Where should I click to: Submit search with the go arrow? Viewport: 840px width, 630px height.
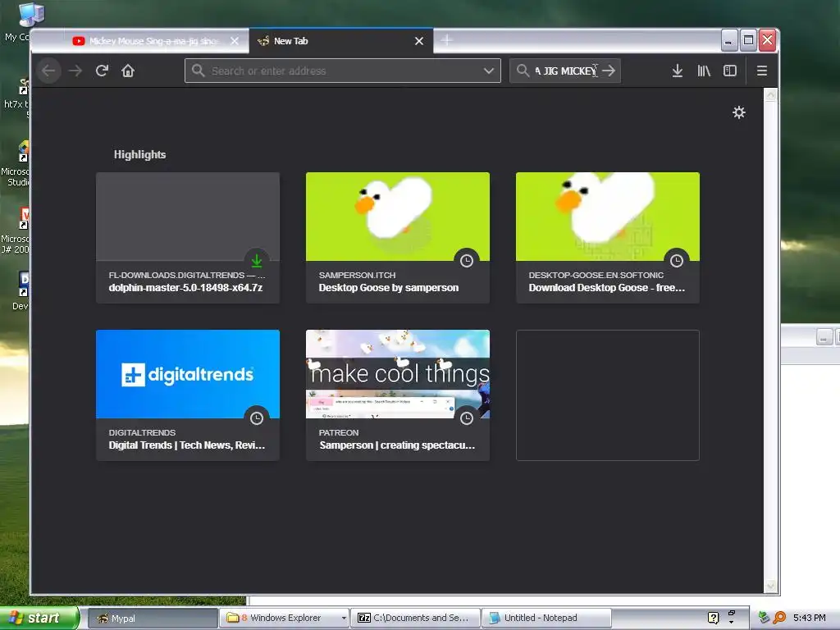tap(609, 71)
